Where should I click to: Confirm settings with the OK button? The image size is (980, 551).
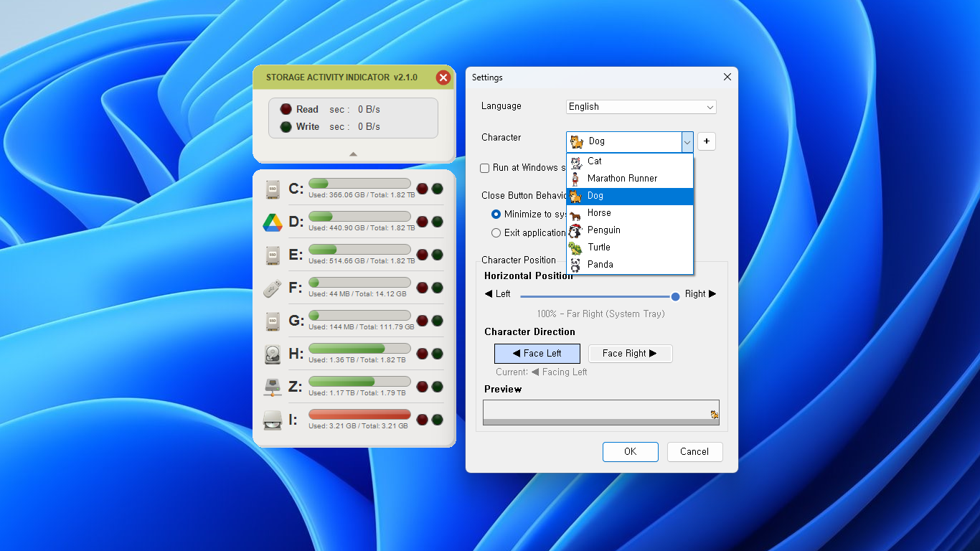[x=630, y=451]
